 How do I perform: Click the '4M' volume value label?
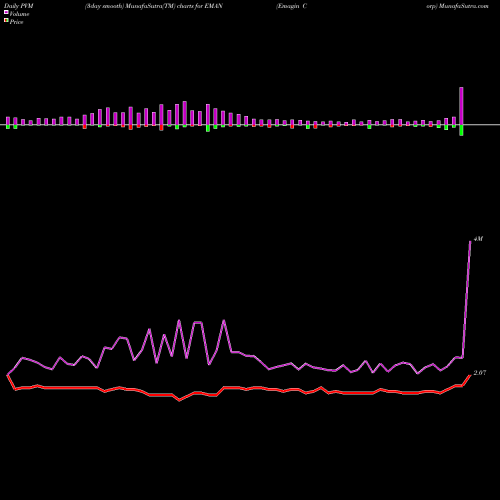478,239
